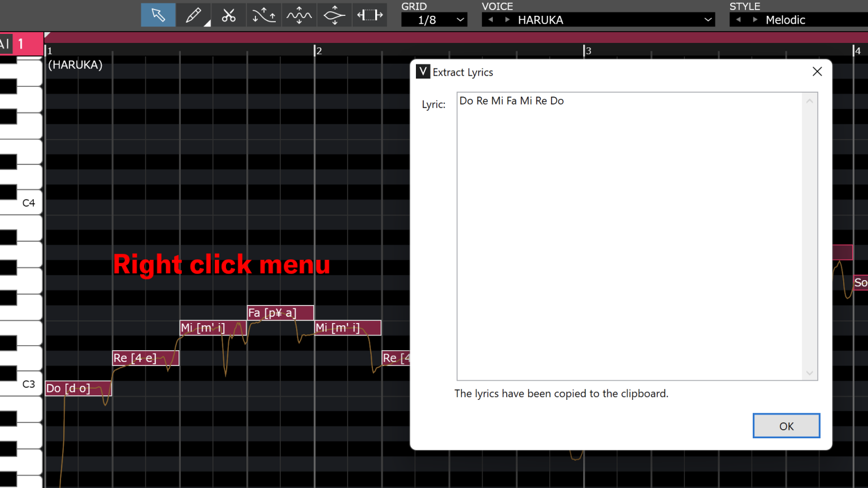Viewport: 868px width, 488px height.
Task: Select the vibrato editing tool
Action: [299, 15]
